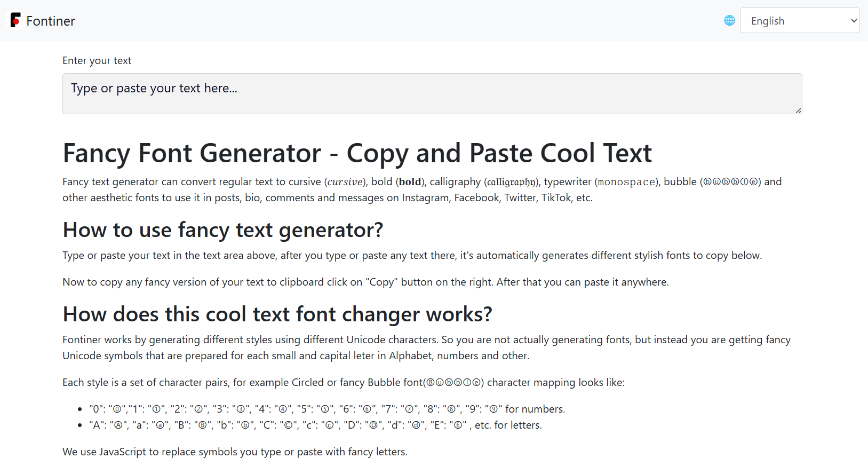868x466 pixels.
Task: Grab the text area resize handle
Action: click(x=798, y=110)
